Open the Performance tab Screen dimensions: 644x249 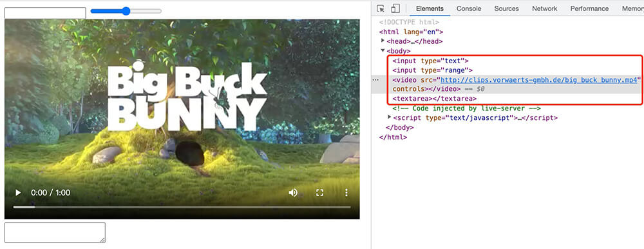point(589,8)
